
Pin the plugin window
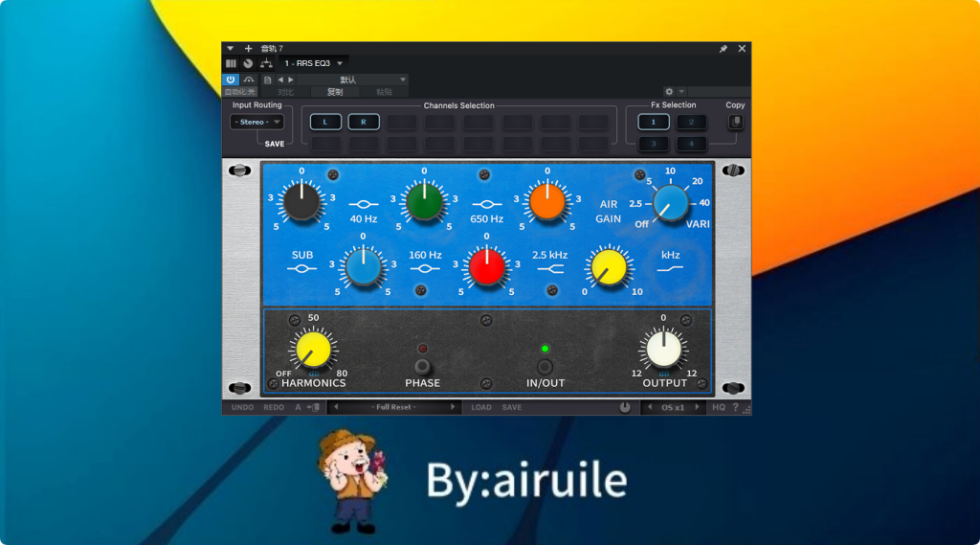tap(724, 48)
